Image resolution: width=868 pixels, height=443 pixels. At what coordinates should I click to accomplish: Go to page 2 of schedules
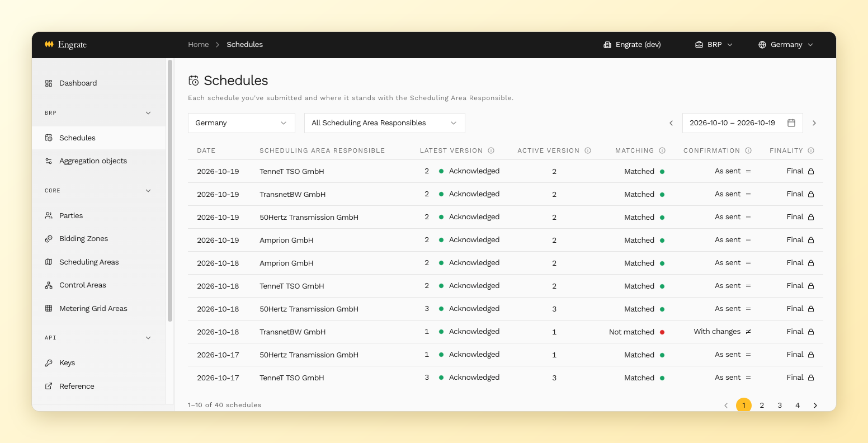[x=762, y=406]
